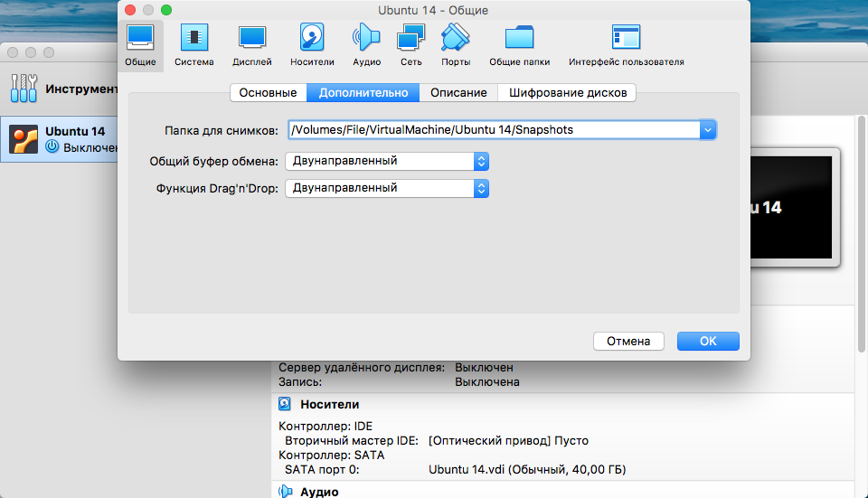Click the snapshot folder path field
Screen dimensions: 868x498
494,130
